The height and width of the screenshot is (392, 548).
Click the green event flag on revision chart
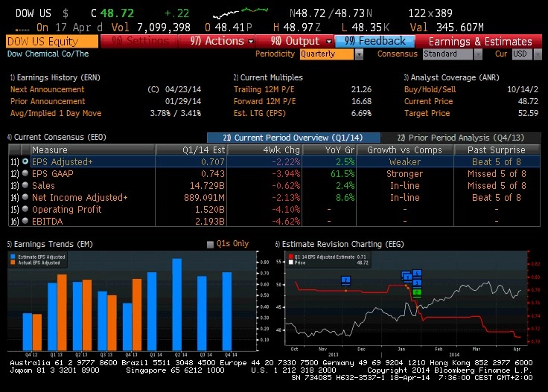pyautogui.click(x=417, y=292)
